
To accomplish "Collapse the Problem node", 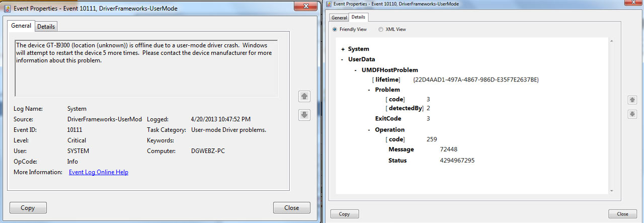I will 369,90.
